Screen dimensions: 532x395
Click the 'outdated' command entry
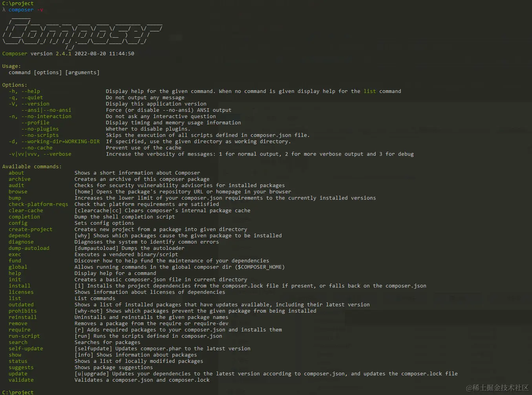point(21,305)
